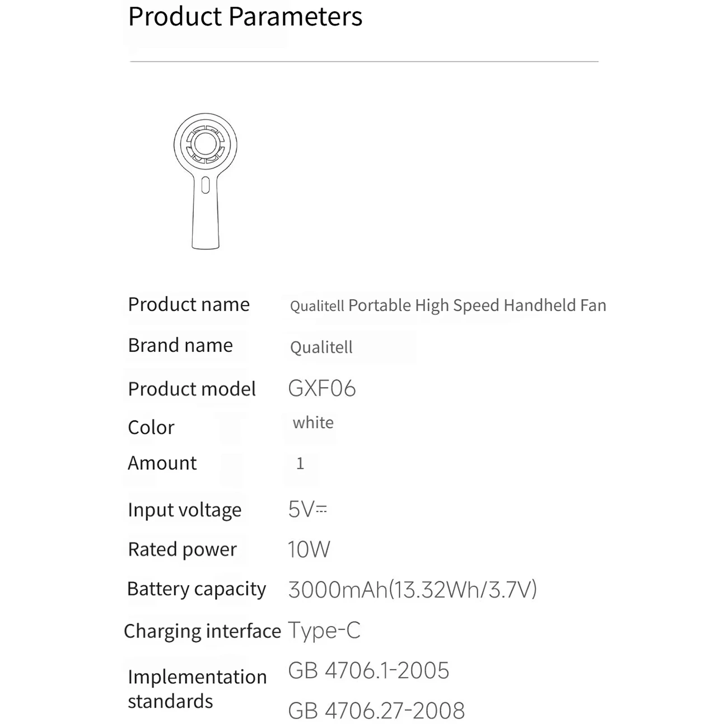Click the Qualitell brand value
728x728 pixels.
pyautogui.click(x=321, y=347)
